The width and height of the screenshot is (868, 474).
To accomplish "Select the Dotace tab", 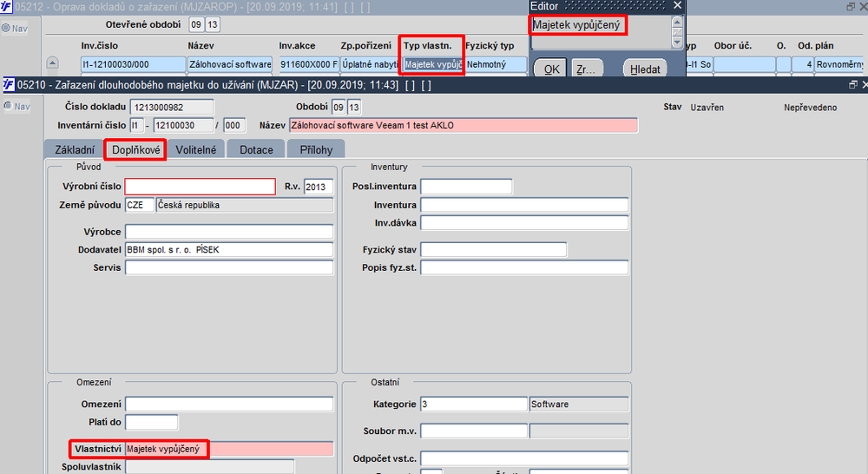I will (x=256, y=149).
